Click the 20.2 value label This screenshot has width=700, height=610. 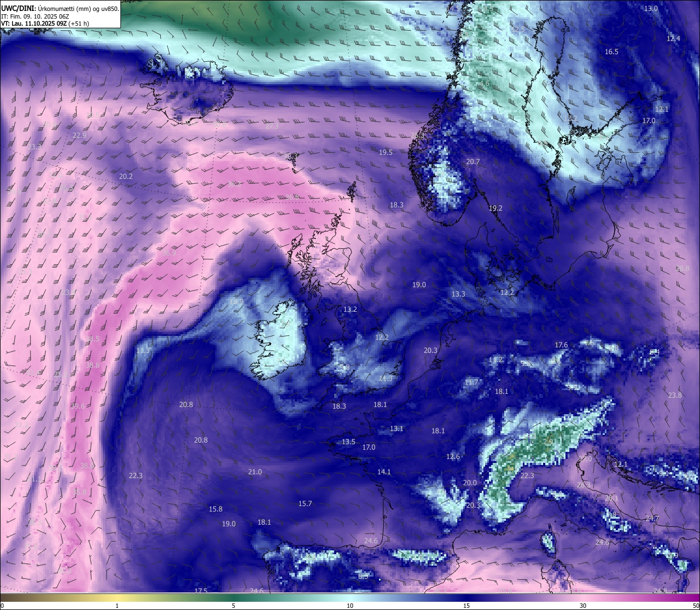coord(126,176)
